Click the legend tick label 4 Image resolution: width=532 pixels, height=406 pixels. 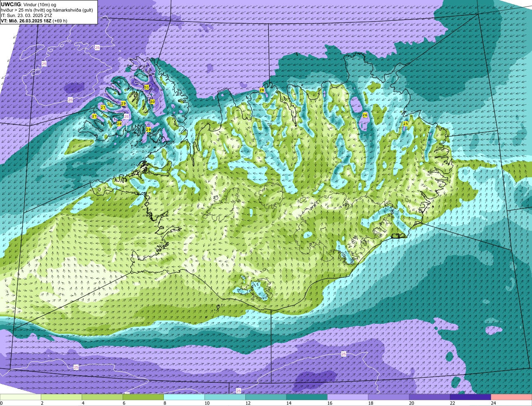(x=82, y=403)
